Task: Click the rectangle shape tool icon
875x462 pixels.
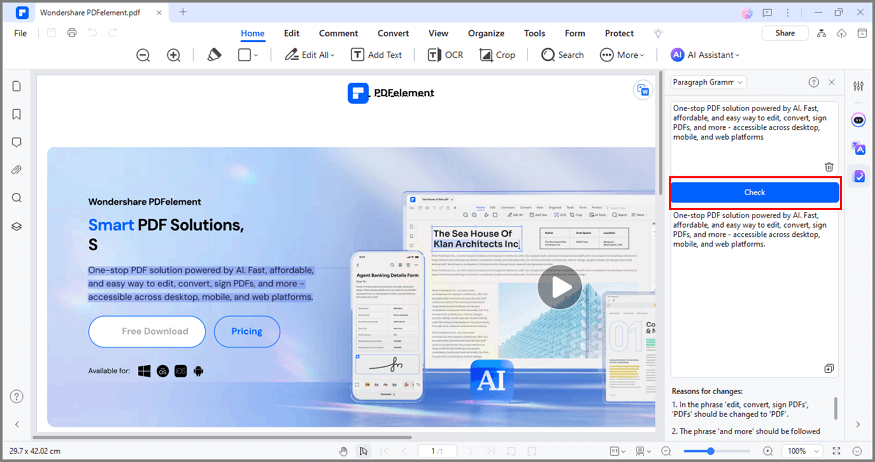Action: [244, 55]
